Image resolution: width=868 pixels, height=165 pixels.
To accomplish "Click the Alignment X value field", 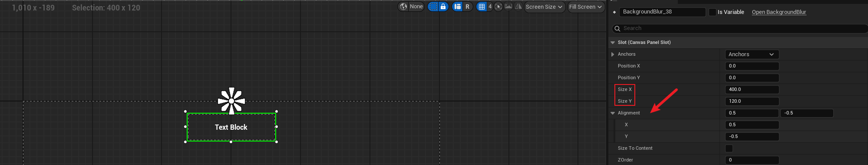I will pos(752,125).
